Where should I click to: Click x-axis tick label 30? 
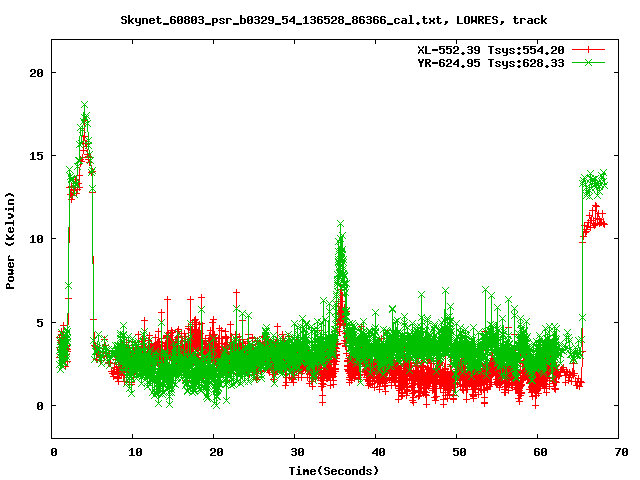pyautogui.click(x=297, y=452)
